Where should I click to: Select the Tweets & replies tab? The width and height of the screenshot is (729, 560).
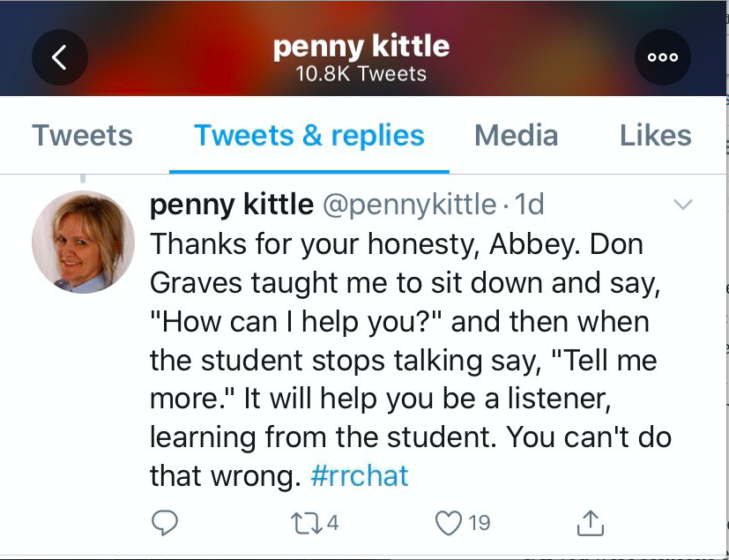309,136
